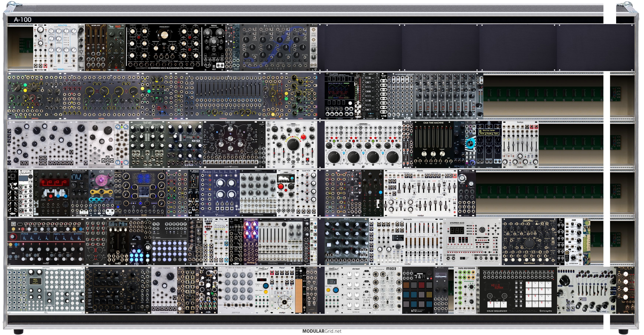This screenshot has height=335, width=644.
Task: Select the Impulse Dynamics module
Action: (x=194, y=193)
